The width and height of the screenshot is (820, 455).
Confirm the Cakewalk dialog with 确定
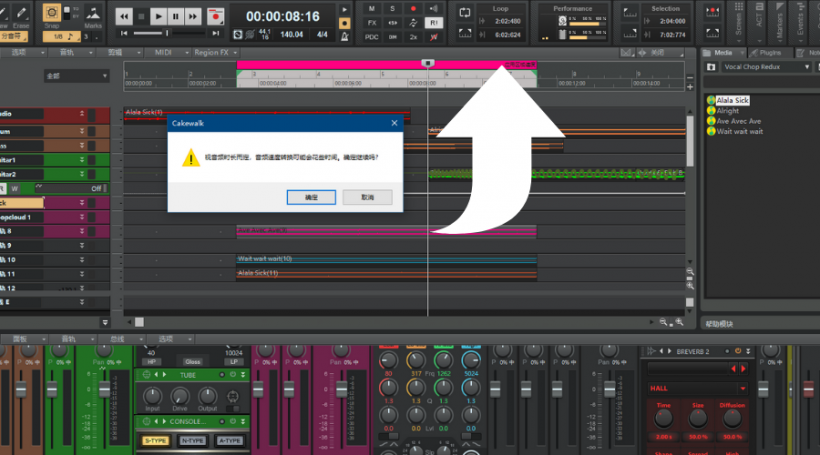tap(311, 197)
